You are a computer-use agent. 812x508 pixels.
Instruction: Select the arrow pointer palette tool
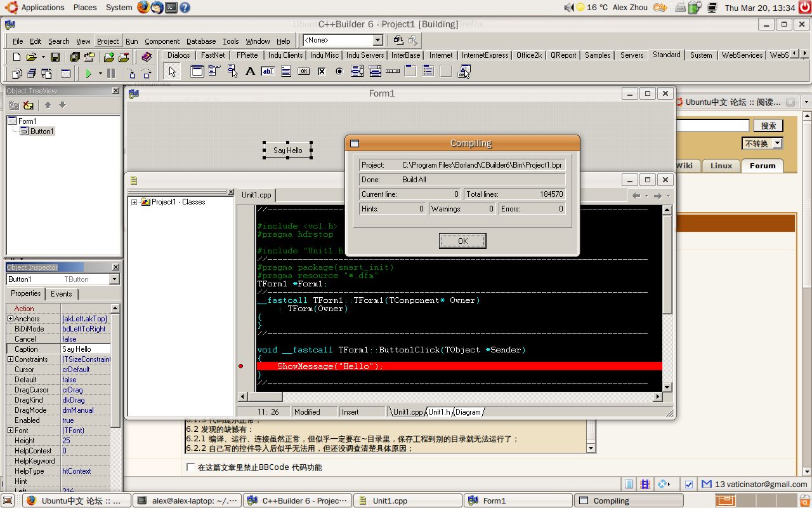pos(173,72)
